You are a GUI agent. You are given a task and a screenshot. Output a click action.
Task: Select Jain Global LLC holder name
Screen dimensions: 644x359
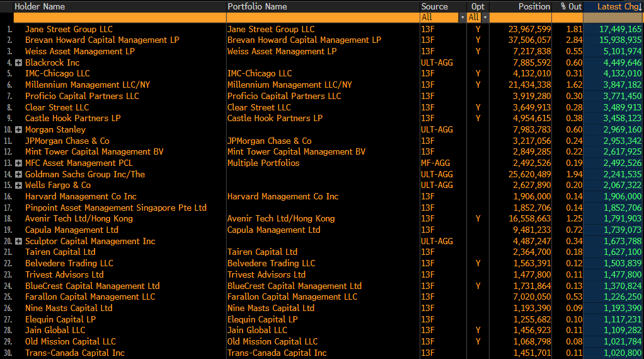click(55, 330)
